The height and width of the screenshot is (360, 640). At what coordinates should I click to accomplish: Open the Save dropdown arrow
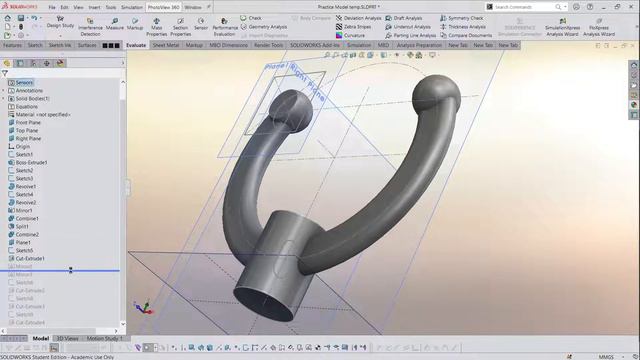[27, 18]
